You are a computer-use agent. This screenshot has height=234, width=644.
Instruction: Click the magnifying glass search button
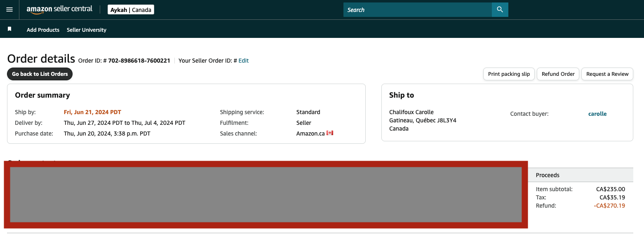[x=500, y=9]
